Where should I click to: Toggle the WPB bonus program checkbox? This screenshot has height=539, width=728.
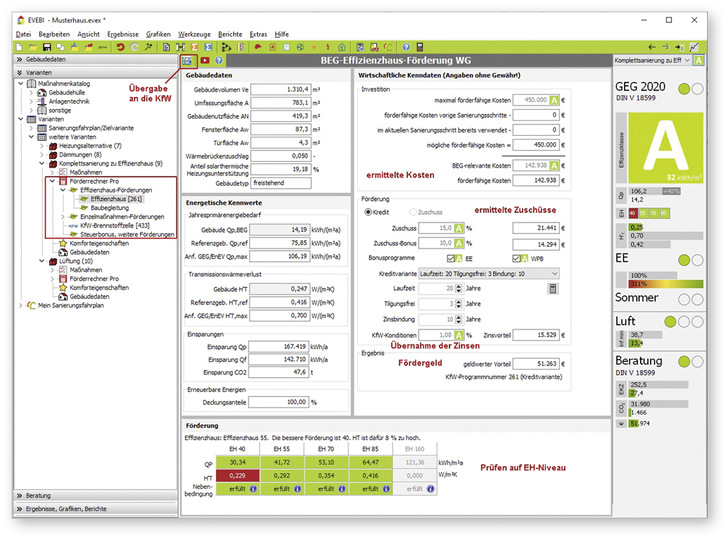click(516, 257)
